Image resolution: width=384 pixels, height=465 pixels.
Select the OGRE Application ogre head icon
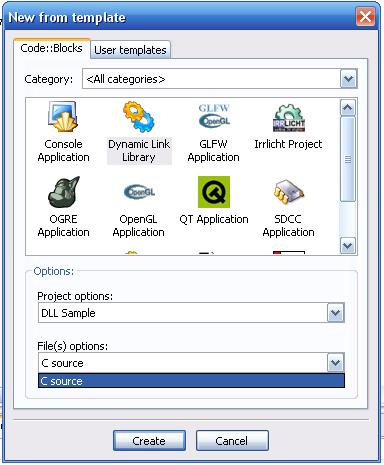63,192
